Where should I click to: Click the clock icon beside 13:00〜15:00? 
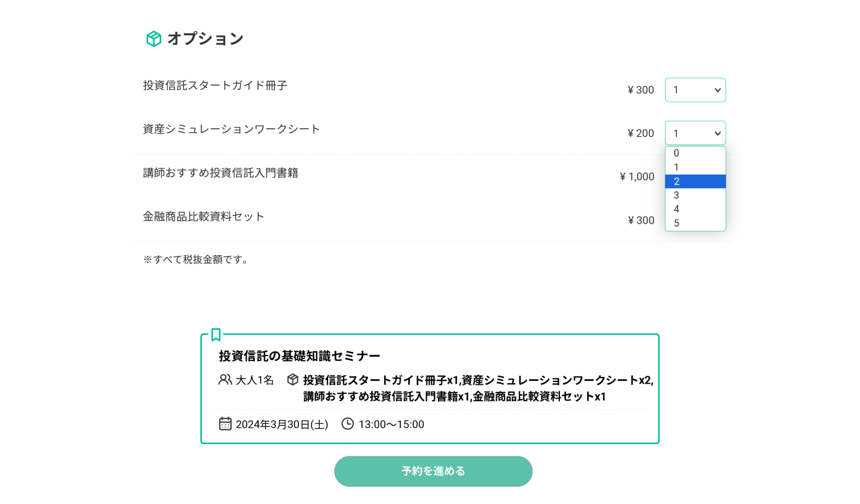(348, 423)
